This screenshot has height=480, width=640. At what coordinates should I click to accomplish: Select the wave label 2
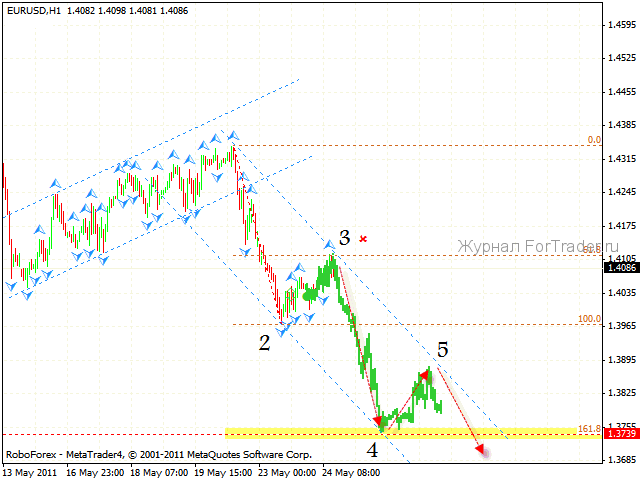264,343
